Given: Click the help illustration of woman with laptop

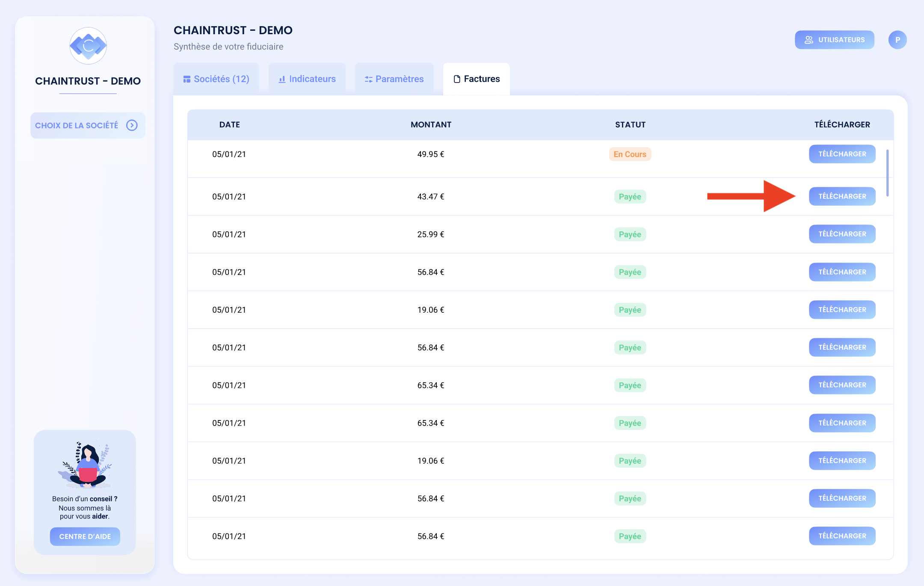Looking at the screenshot, I should (85, 465).
